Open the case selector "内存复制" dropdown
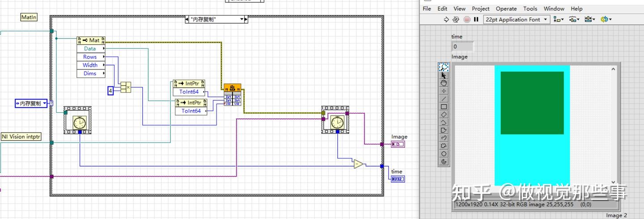This screenshot has width=644, height=219. (x=242, y=19)
